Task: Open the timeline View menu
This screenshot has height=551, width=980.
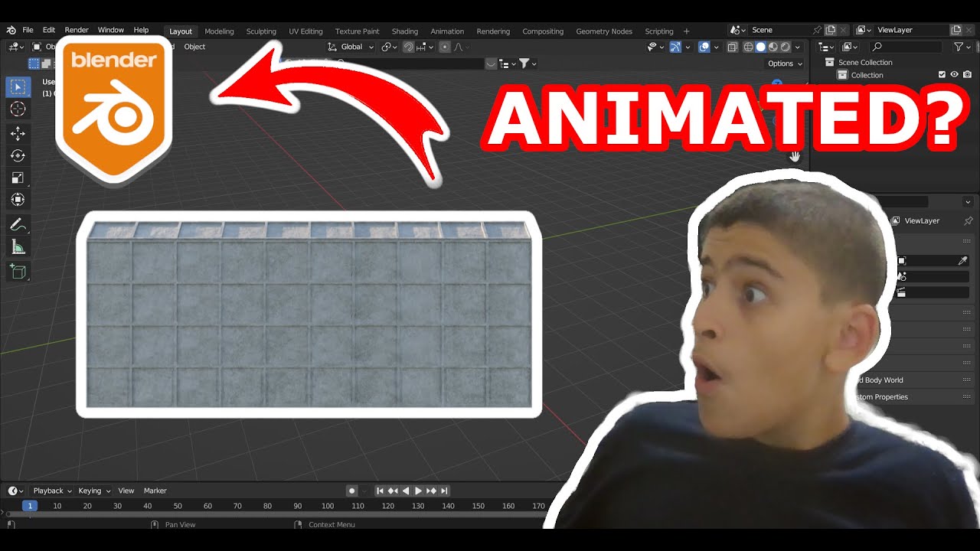Action: coord(126,491)
